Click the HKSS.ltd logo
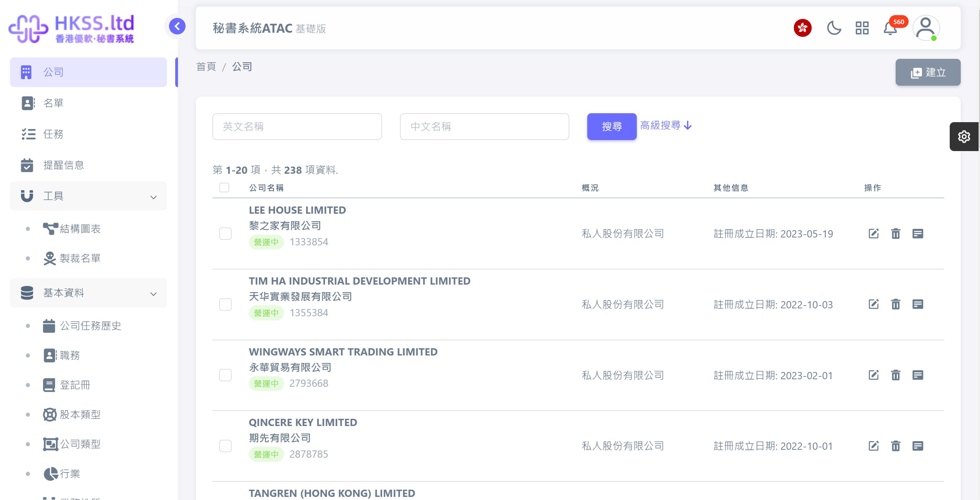980x500 pixels. [72, 29]
